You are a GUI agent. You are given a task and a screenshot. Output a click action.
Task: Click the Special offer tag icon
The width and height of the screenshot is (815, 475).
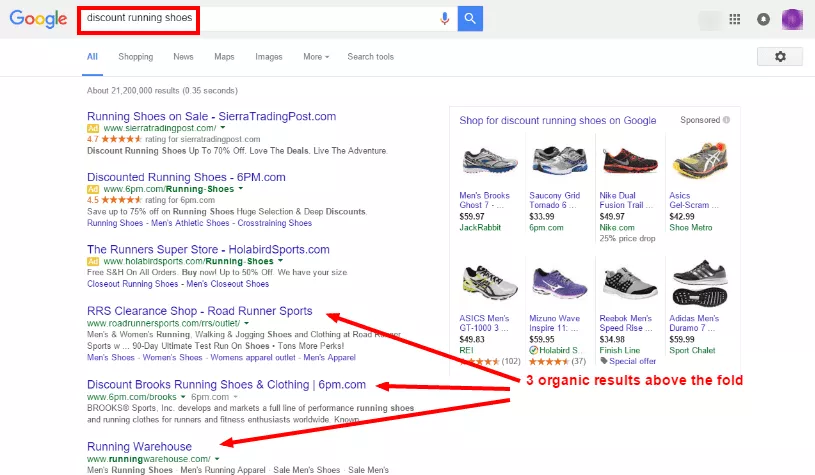[603, 361]
